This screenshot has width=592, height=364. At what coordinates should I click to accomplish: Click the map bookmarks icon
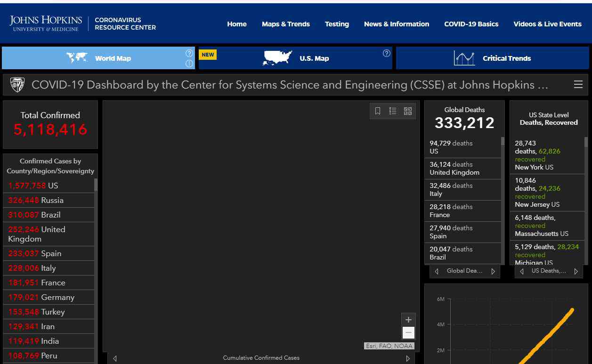pos(378,111)
